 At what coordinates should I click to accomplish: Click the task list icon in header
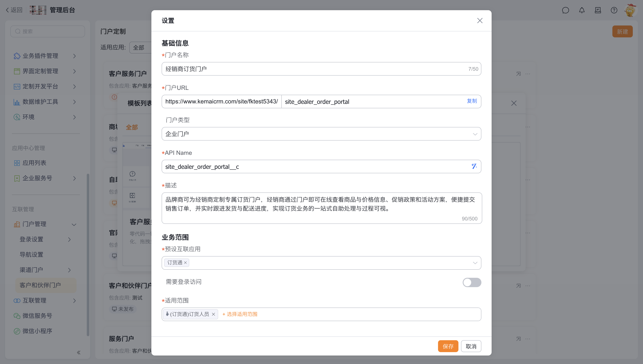click(x=598, y=10)
